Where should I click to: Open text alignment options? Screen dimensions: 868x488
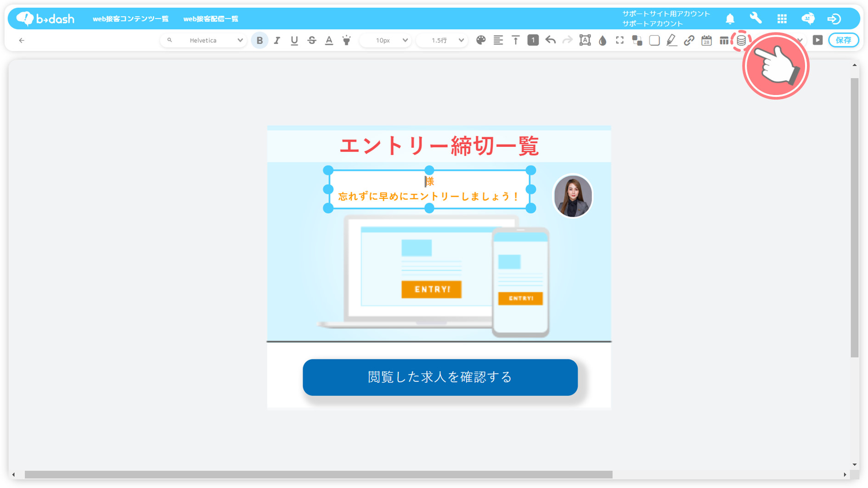[x=498, y=40]
